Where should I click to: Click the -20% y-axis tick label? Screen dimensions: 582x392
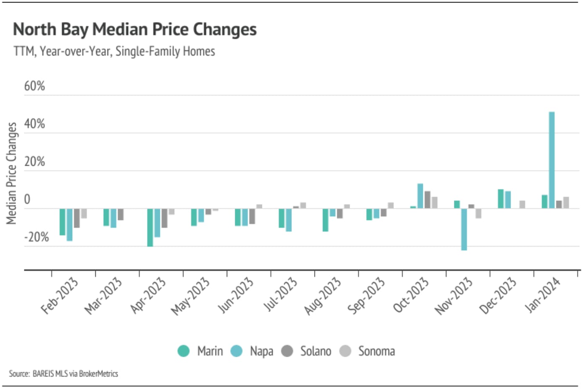pyautogui.click(x=37, y=237)
